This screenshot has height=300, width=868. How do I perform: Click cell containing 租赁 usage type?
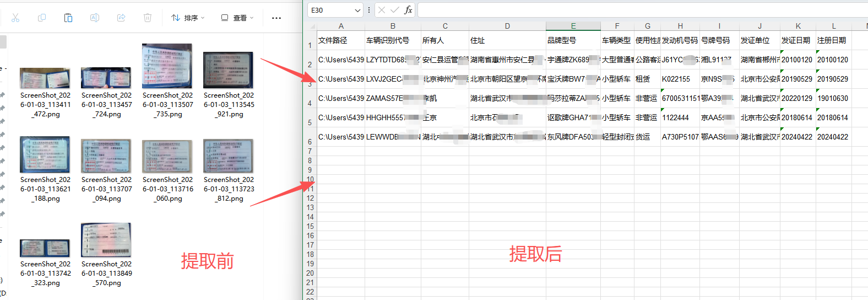tap(648, 79)
